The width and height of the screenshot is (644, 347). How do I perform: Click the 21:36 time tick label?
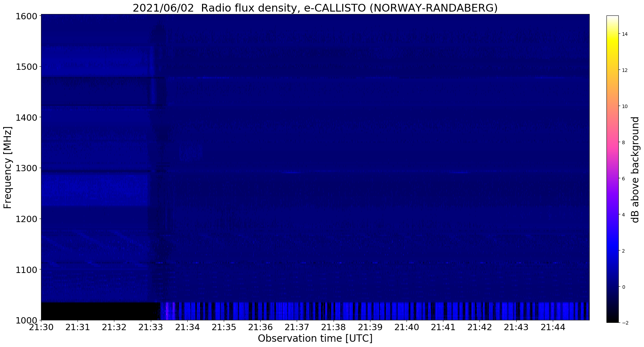click(x=261, y=328)
